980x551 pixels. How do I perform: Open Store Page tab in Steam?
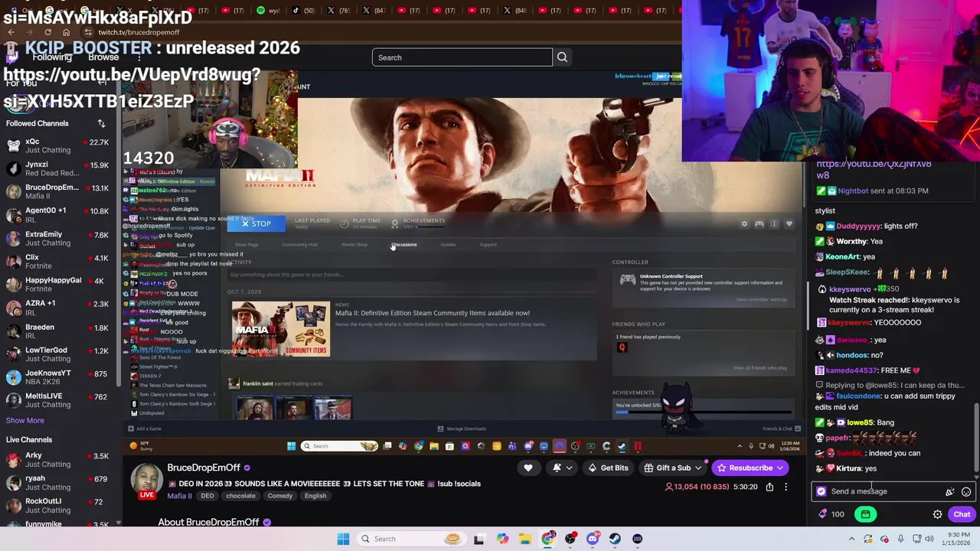pos(246,245)
